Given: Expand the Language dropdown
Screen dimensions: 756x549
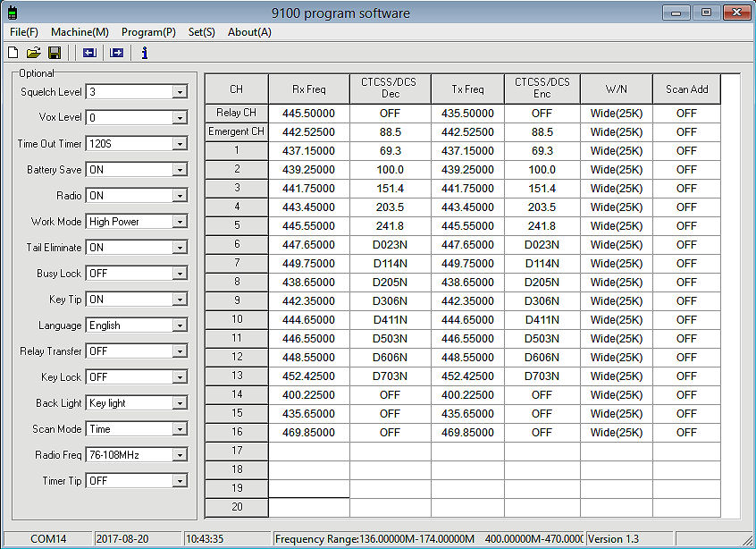Looking at the screenshot, I should (x=180, y=325).
